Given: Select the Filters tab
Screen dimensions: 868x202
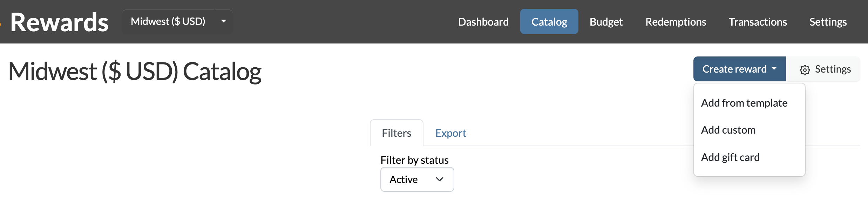Looking at the screenshot, I should (x=396, y=133).
